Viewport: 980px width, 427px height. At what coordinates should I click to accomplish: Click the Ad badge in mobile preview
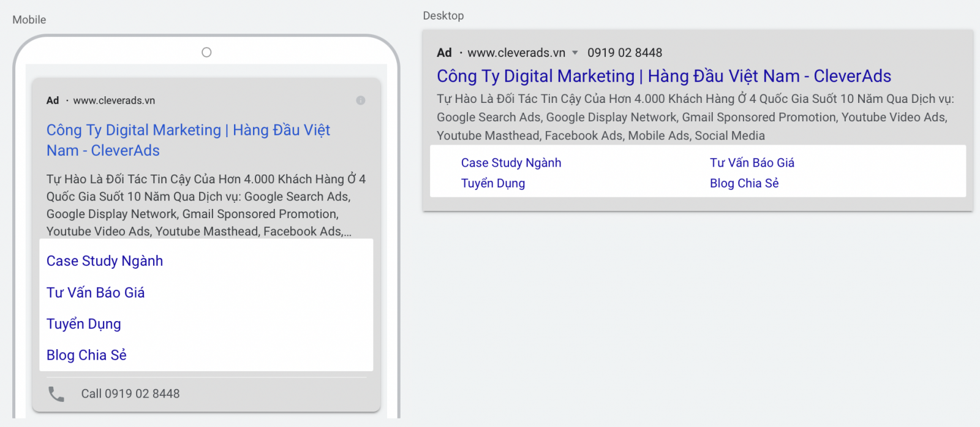(53, 100)
